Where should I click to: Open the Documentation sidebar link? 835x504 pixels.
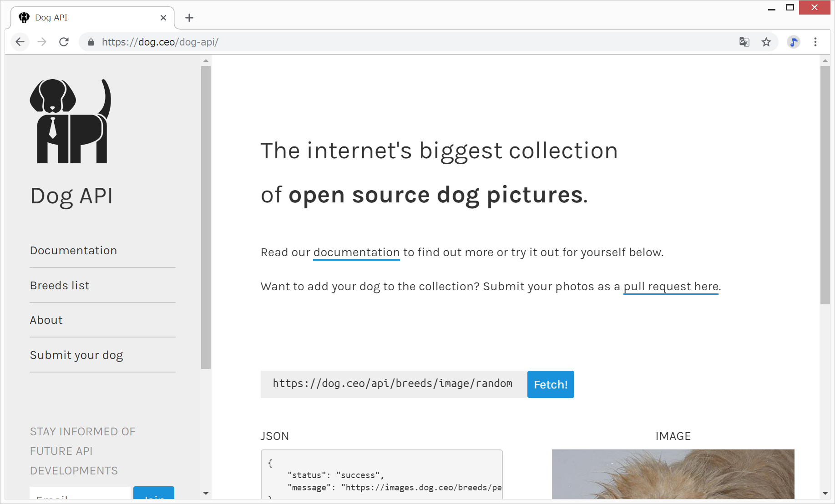click(x=73, y=251)
